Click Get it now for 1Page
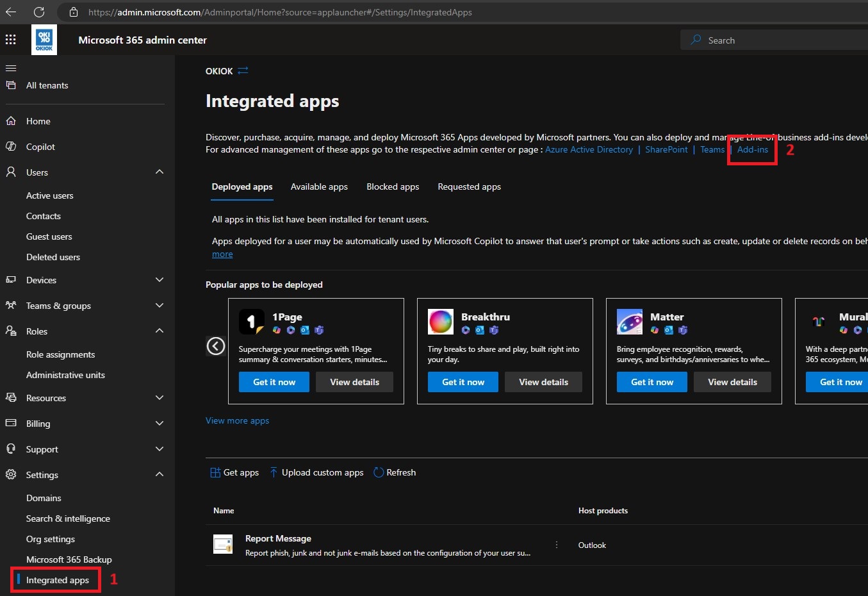The image size is (868, 596). (274, 382)
